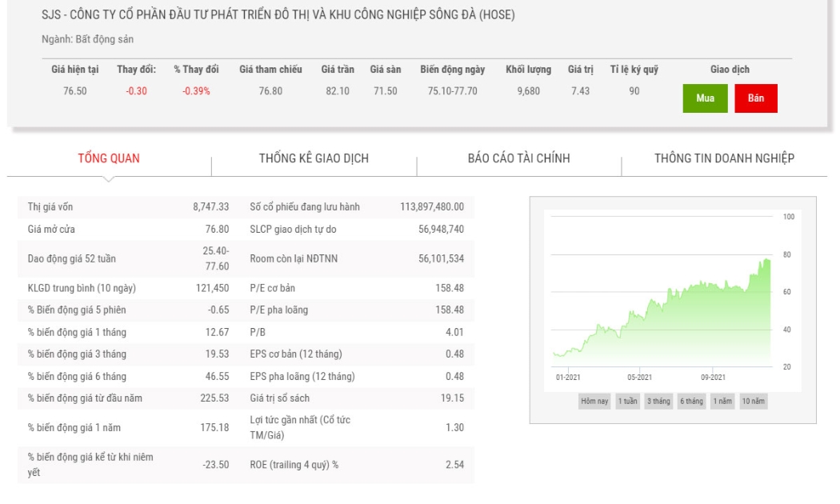Click the EPS pha loãng (12 tháng) label

302,377
